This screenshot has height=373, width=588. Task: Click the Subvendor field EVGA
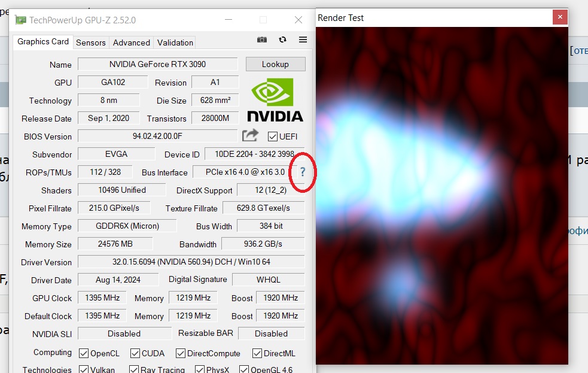[116, 154]
